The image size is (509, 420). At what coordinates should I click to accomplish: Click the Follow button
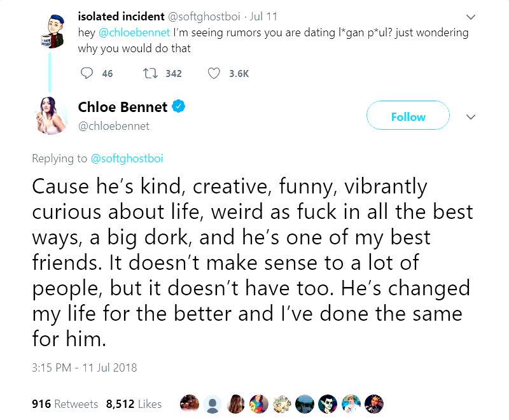(x=408, y=117)
